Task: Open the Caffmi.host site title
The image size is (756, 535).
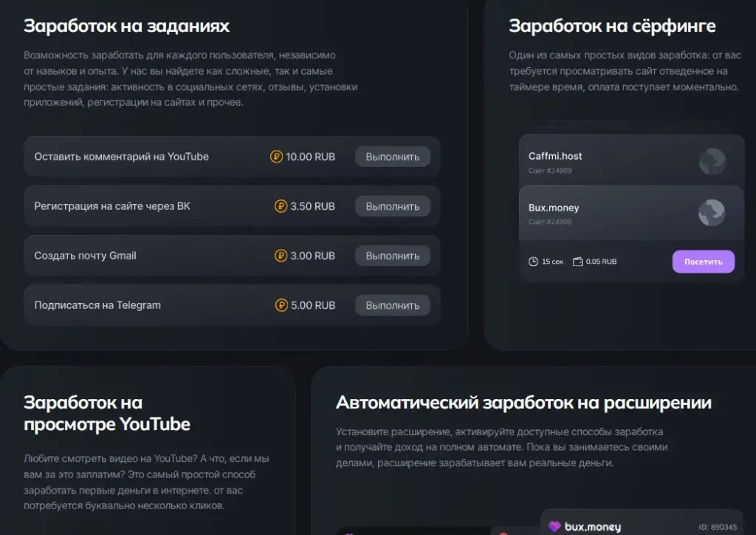Action: [x=555, y=156]
